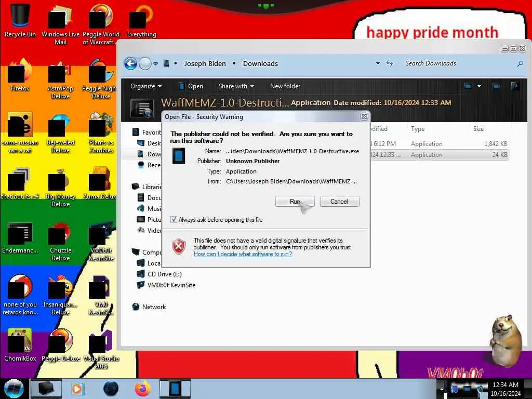Select the Windows Live Mail desktop icon

click(x=60, y=24)
